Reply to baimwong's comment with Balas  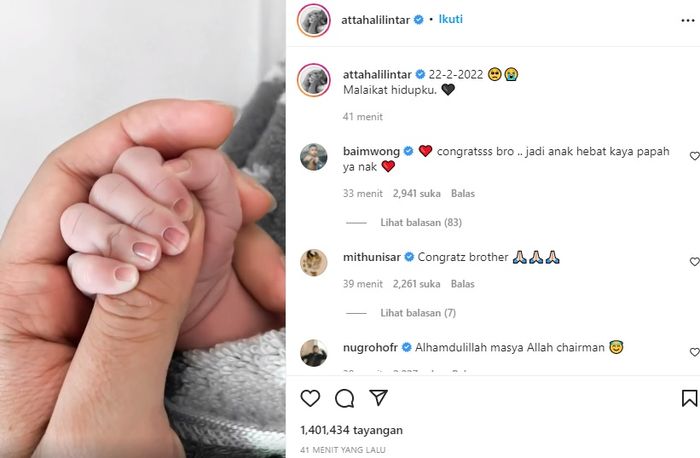462,193
